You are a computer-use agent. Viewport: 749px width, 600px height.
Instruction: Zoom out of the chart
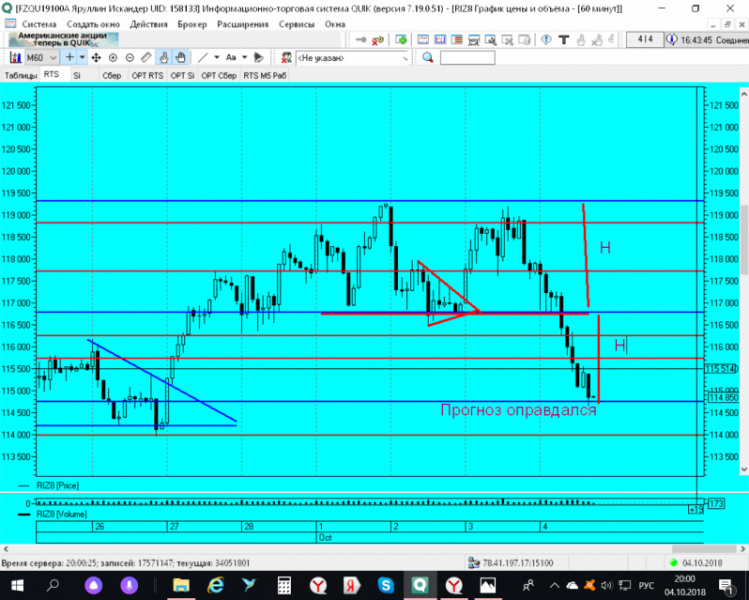[x=129, y=58]
